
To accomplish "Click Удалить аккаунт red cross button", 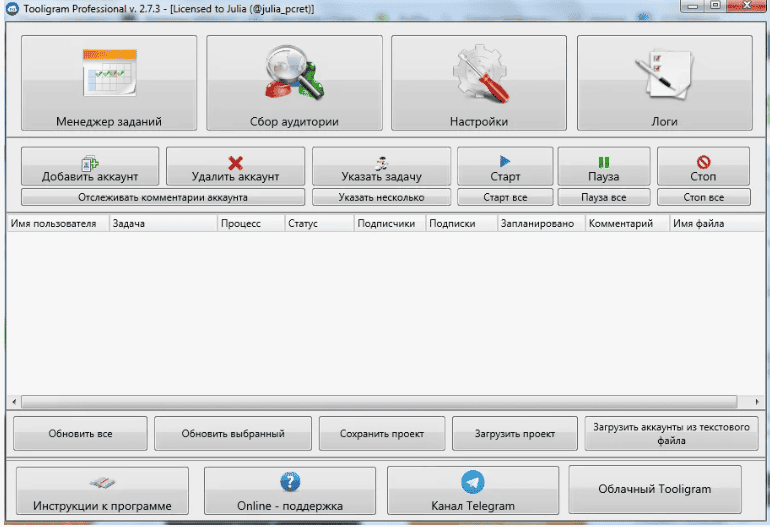I will [x=235, y=166].
